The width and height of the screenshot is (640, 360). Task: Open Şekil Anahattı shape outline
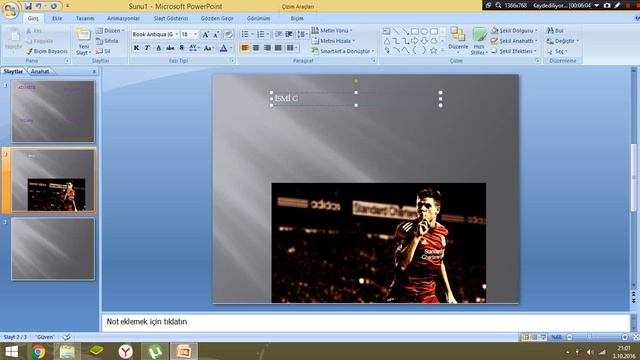tap(514, 41)
